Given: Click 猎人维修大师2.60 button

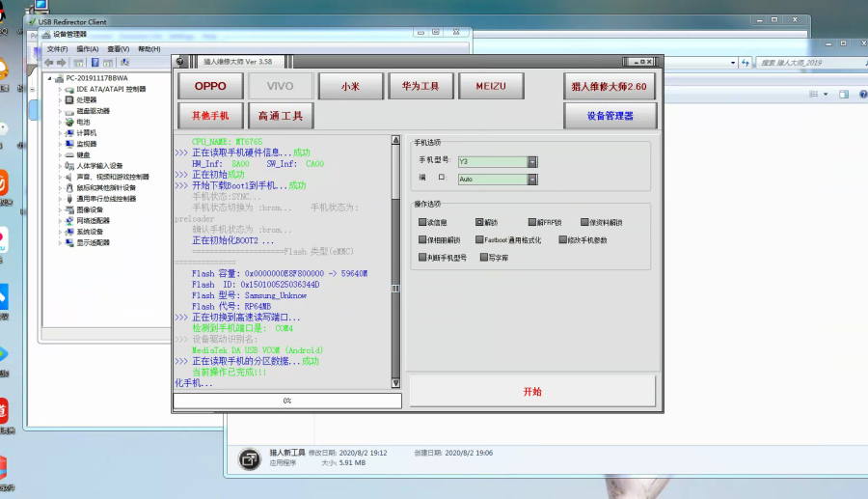Looking at the screenshot, I should (610, 87).
